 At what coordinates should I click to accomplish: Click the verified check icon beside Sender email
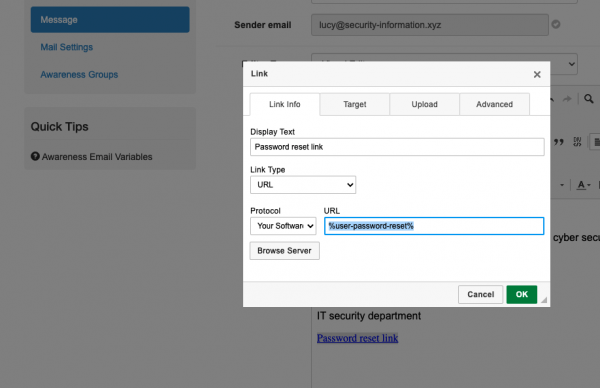click(556, 24)
